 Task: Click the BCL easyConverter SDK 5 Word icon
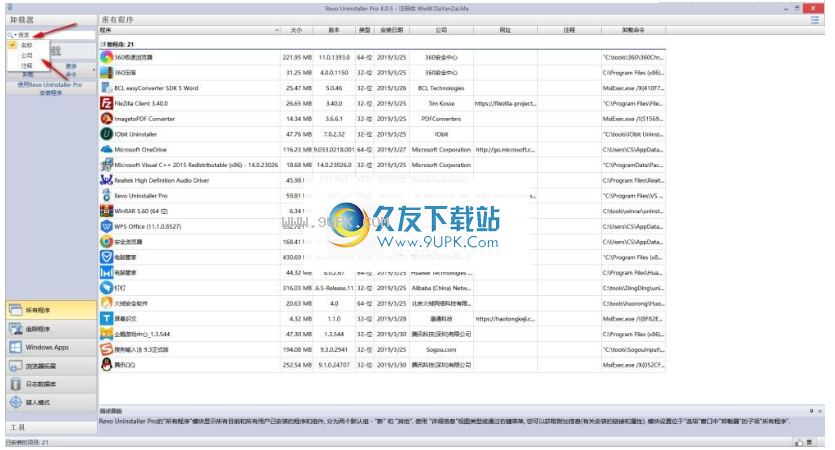click(x=107, y=88)
